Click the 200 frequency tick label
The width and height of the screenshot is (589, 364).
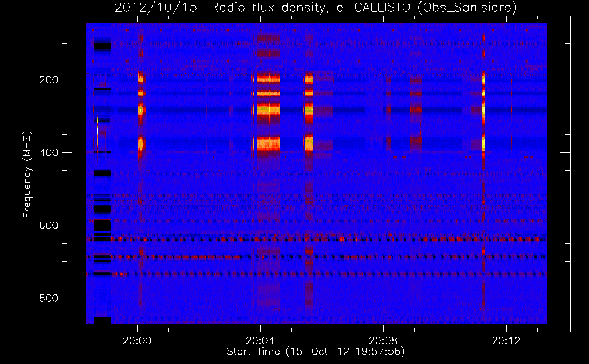49,80
